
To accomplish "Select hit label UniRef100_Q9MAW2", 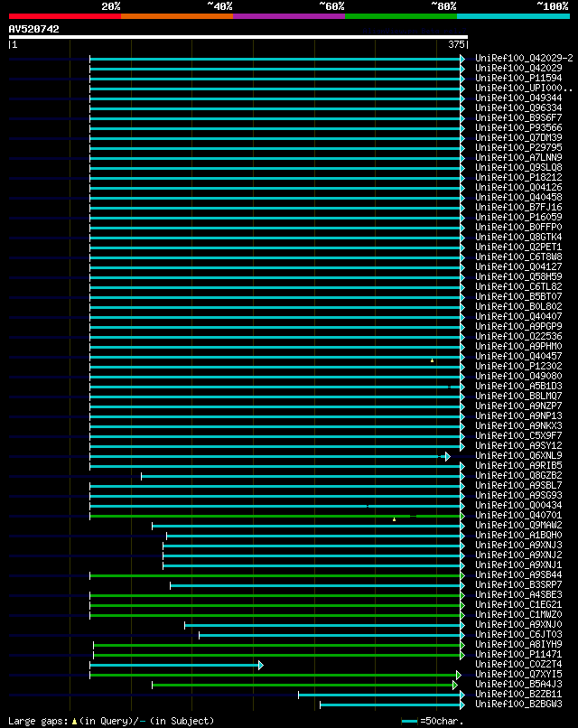I will 518,525.
